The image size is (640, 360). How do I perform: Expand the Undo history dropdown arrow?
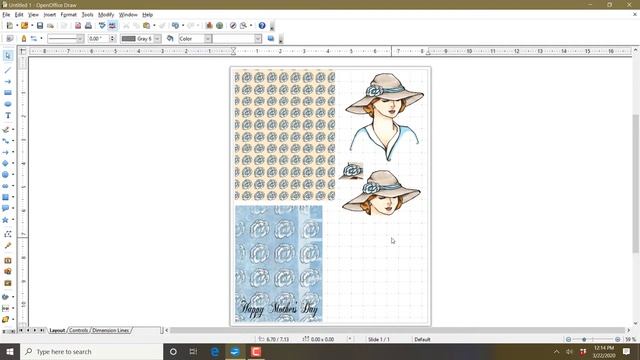click(182, 26)
